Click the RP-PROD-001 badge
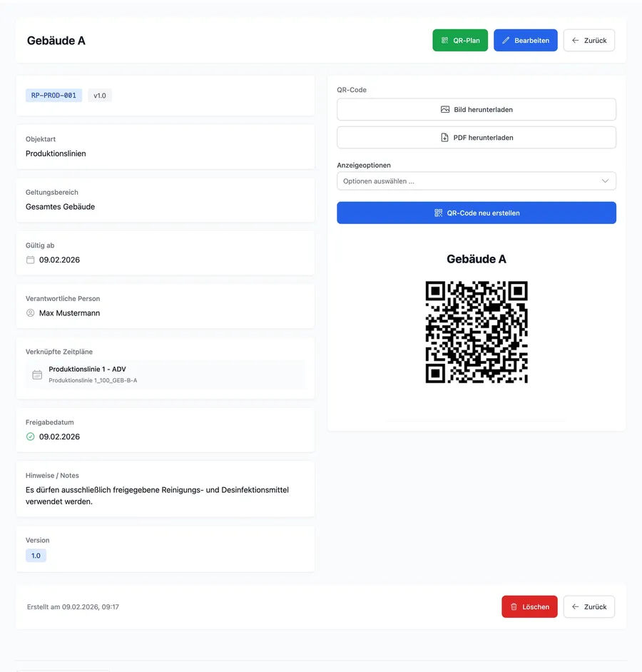This screenshot has height=672, width=642. click(53, 96)
